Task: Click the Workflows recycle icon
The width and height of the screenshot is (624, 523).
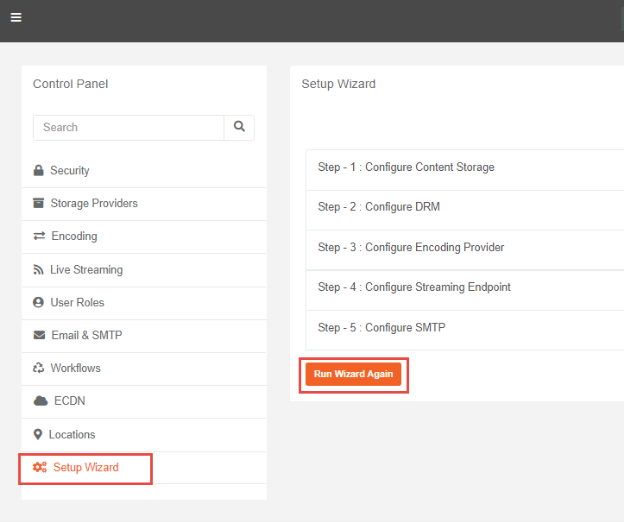Action: tap(39, 369)
